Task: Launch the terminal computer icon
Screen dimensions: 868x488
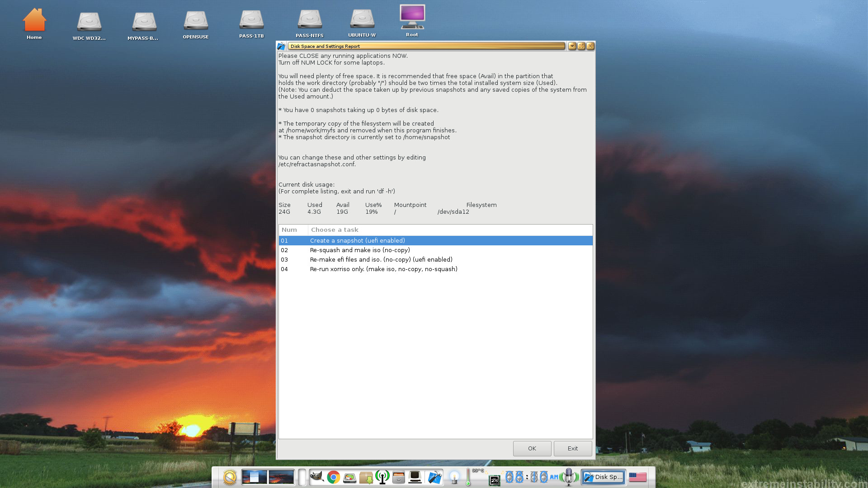Action: click(x=415, y=477)
